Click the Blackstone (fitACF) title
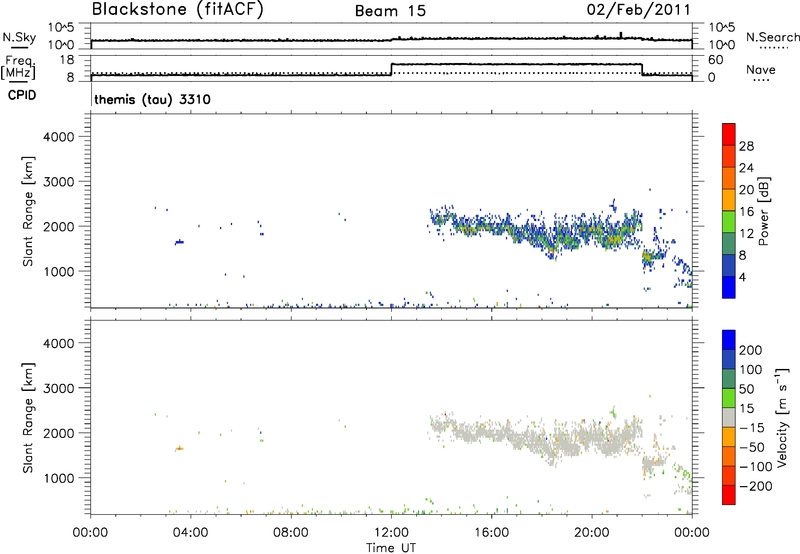This screenshot has height=554, width=800. click(178, 10)
